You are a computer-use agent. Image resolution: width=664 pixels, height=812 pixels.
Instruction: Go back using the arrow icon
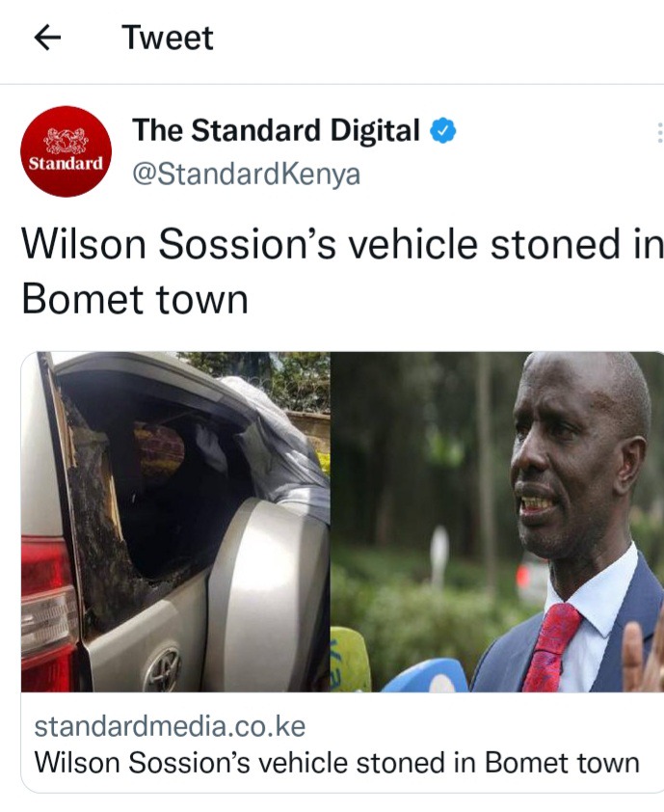point(47,38)
